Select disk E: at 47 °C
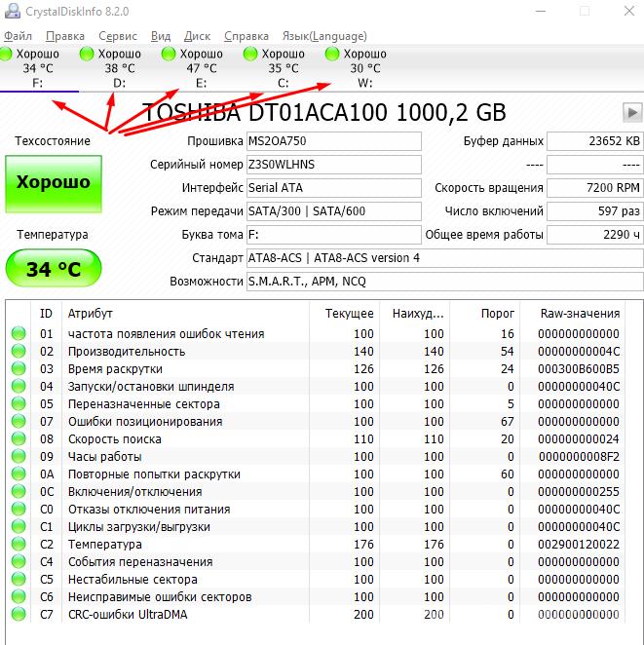The image size is (644, 645). click(x=201, y=68)
